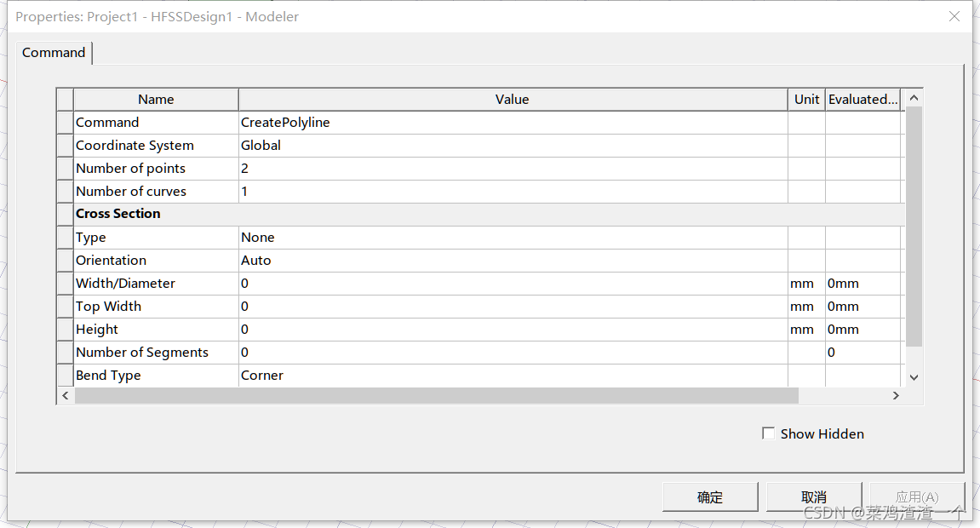
Task: Click the horizontal scroll right arrow
Action: tap(896, 395)
